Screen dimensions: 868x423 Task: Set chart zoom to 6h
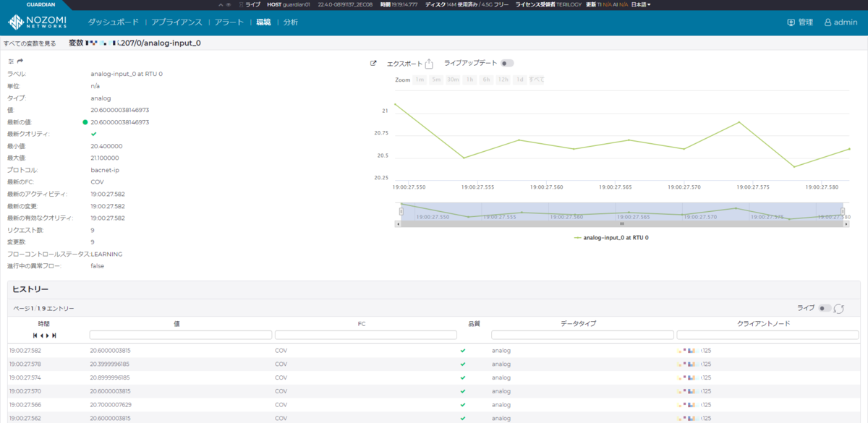click(486, 80)
